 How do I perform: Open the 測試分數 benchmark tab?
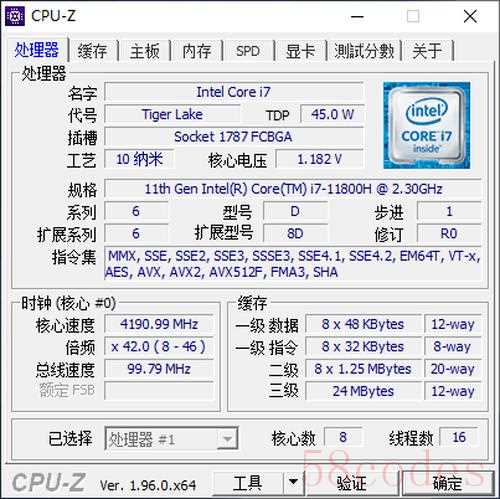[364, 51]
